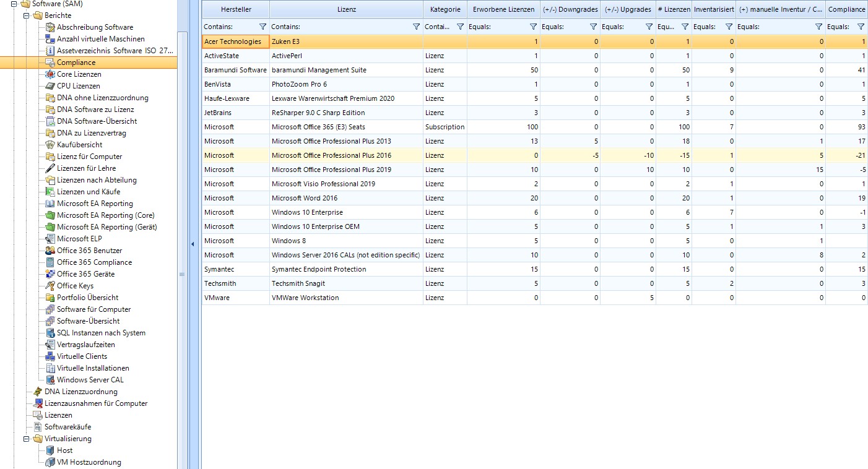
Task: Select the Lizenzen für Lehre pencil icon
Action: (50, 168)
